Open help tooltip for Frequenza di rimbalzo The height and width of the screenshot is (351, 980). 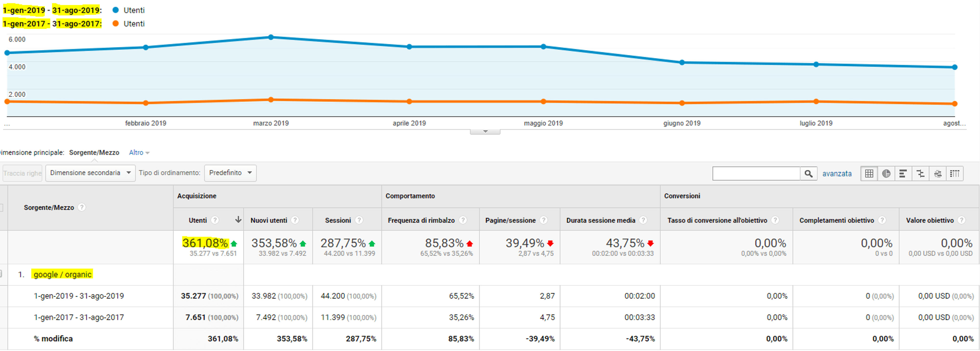463,220
